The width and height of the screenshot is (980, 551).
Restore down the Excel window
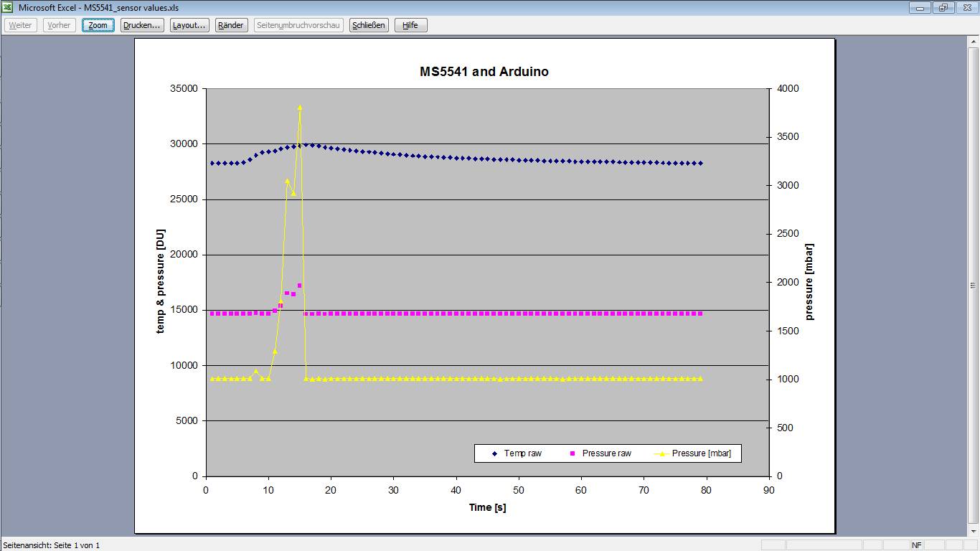(x=943, y=7)
